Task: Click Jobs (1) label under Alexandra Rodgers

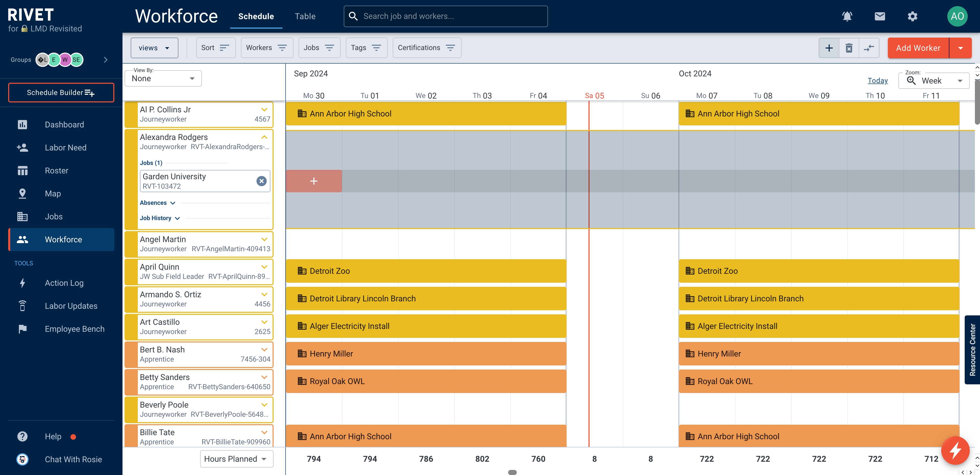Action: coord(151,163)
